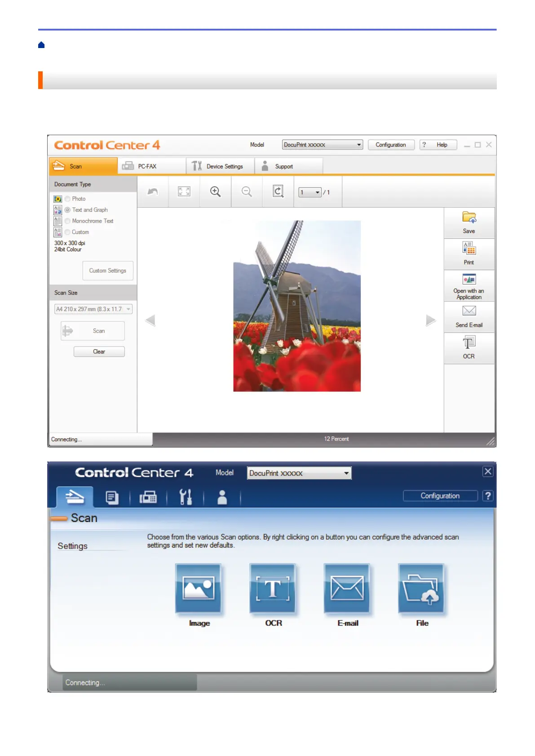Expand the Model dropdown in upper window

pyautogui.click(x=322, y=145)
